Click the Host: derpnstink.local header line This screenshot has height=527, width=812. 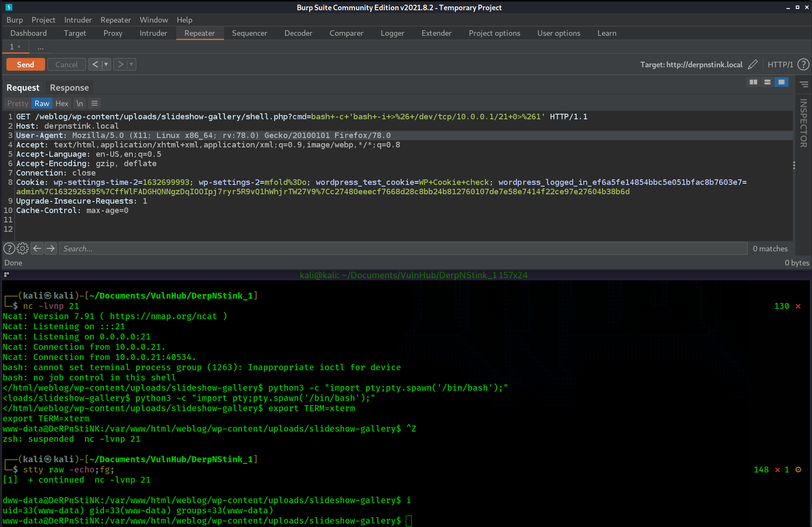pyautogui.click(x=67, y=126)
